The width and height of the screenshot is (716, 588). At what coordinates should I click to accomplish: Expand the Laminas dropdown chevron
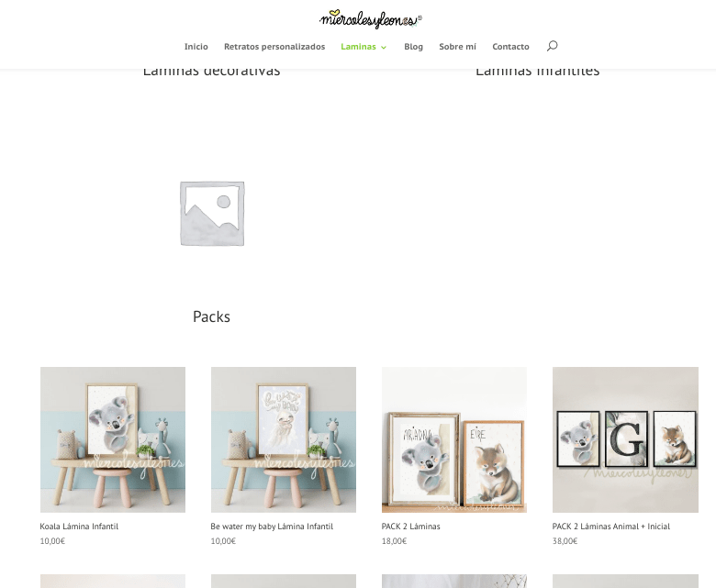384,47
